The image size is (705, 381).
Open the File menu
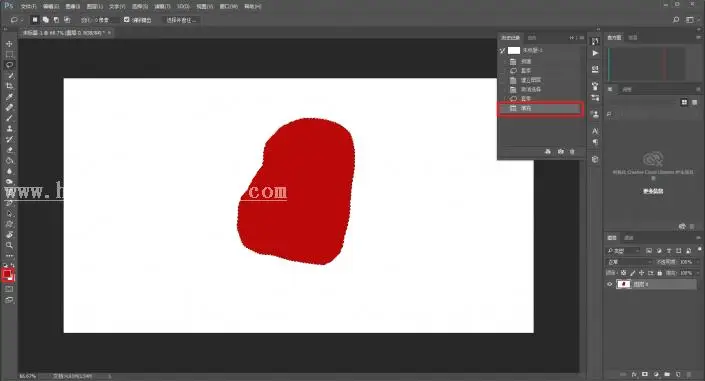click(28, 6)
